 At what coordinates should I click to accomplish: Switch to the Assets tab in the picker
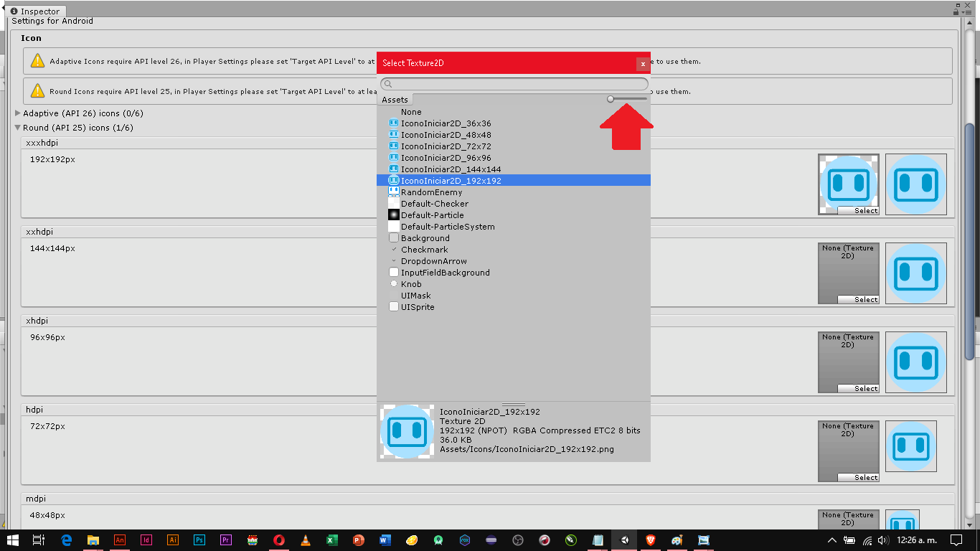click(395, 99)
